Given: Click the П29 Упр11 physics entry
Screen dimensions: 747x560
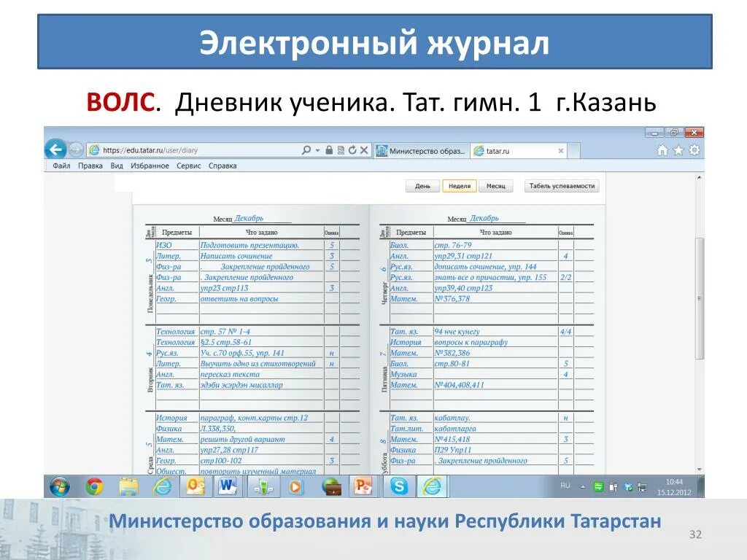Looking at the screenshot, I should coord(453,450).
